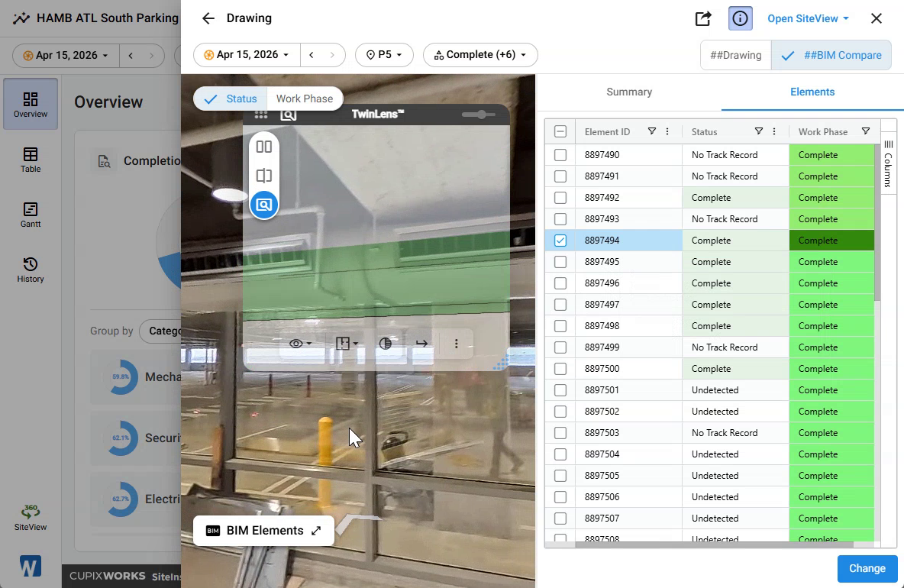This screenshot has height=588, width=904.
Task: Open the Overview sidebar item
Action: coord(31,104)
